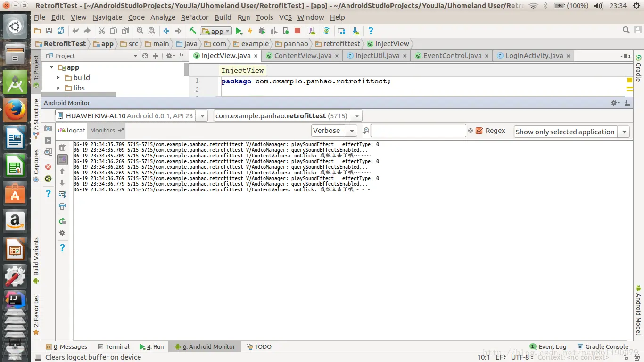
Task: Cut selection using the scissors icon
Action: click(101, 31)
